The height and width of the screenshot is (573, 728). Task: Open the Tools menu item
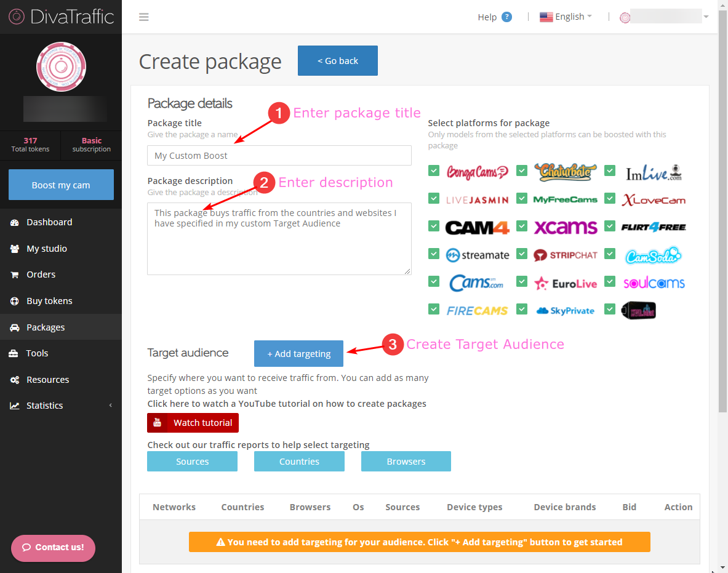click(x=61, y=353)
